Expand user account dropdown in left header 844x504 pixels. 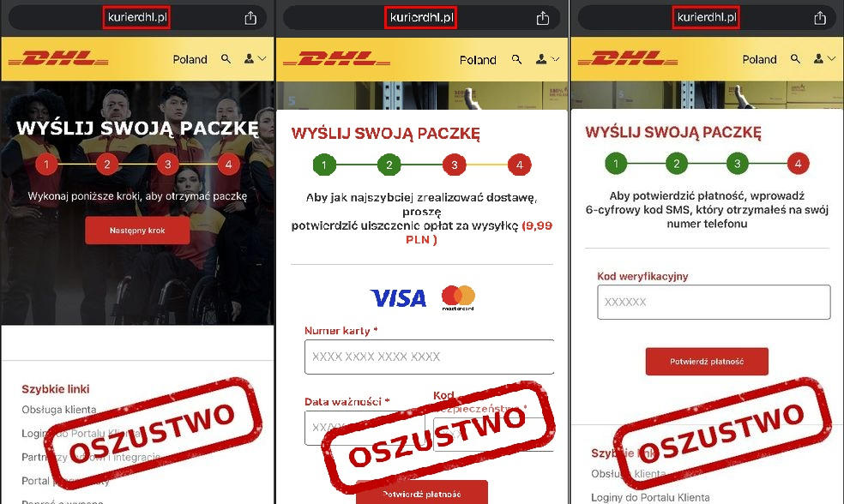[x=255, y=58]
